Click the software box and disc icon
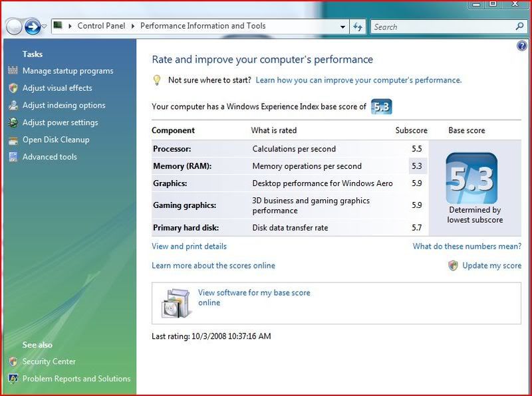 click(x=176, y=303)
